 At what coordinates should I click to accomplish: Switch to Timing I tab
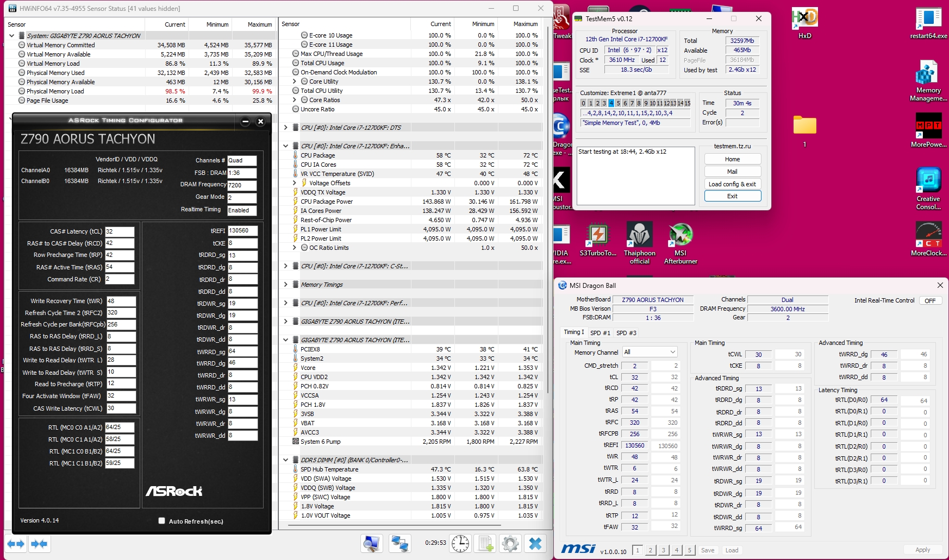(x=574, y=332)
